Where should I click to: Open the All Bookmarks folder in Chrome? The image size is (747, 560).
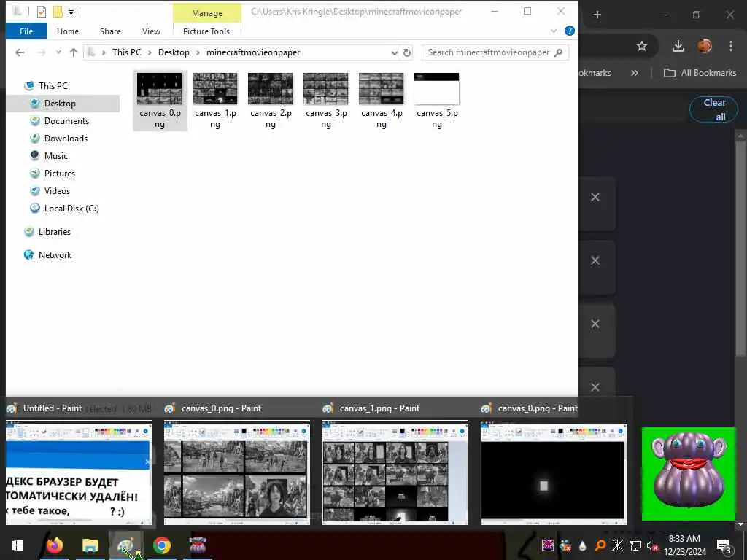click(x=700, y=73)
